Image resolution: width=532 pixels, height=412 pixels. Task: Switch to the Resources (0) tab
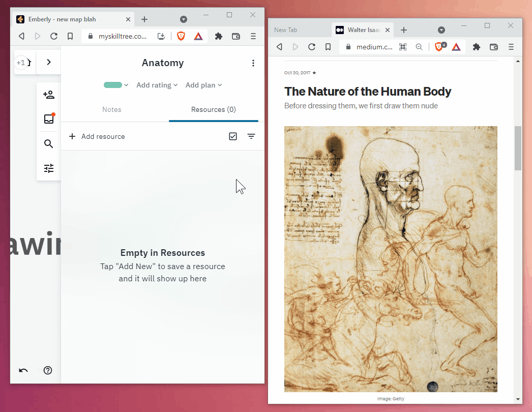[x=214, y=110]
